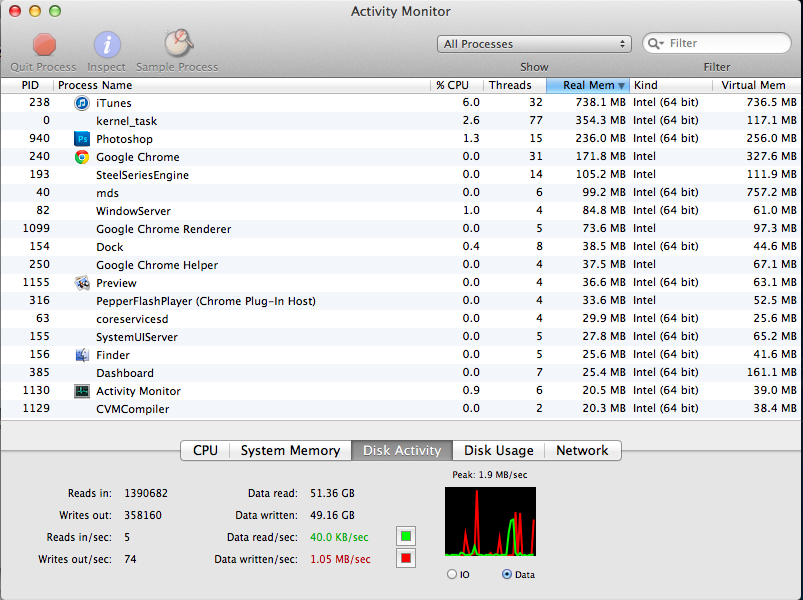Select the mds process row
Image resolution: width=803 pixels, height=600 pixels.
coord(402,193)
